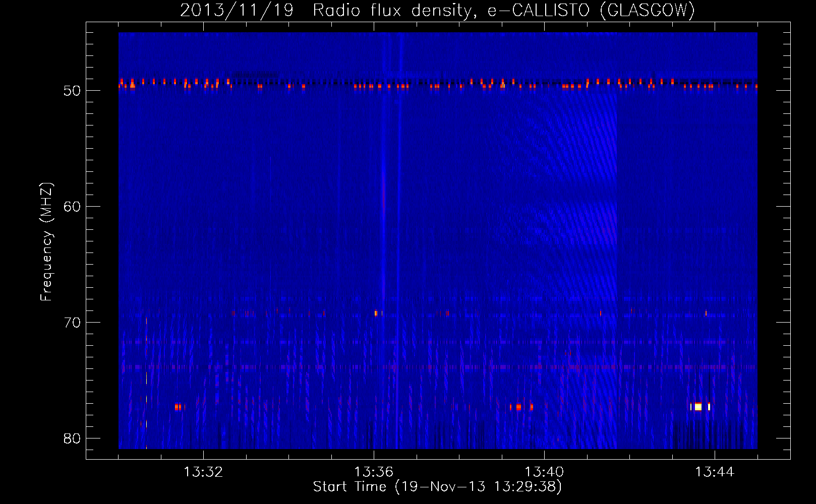Click the 'Start Time (19-Nov-13 13:29:38)' label
Screen dimensions: 816x504
(x=437, y=487)
